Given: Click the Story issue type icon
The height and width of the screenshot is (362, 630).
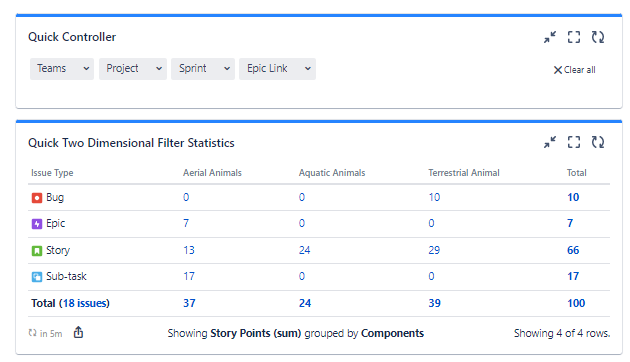Looking at the screenshot, I should click(37, 251).
